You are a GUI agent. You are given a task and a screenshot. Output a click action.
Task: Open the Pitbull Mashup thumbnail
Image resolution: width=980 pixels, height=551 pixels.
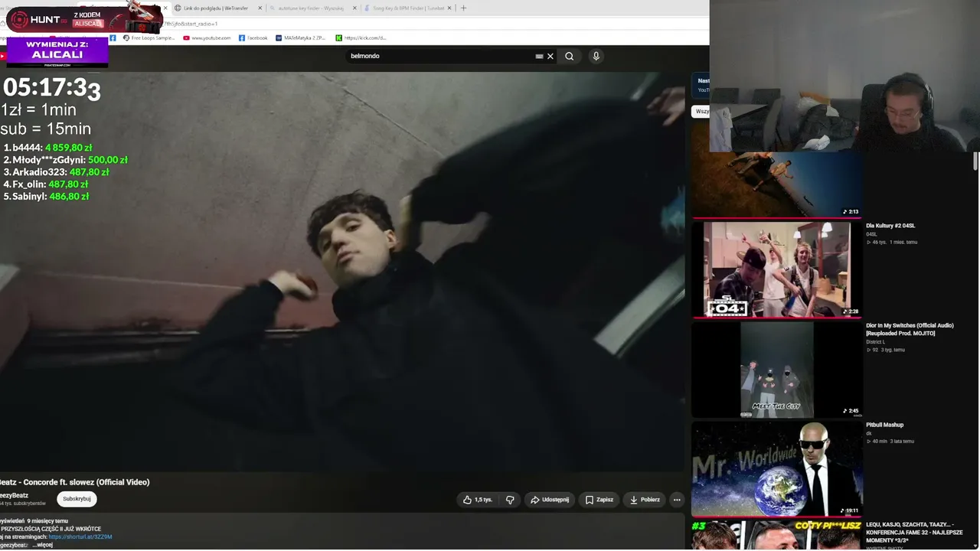[x=776, y=469]
